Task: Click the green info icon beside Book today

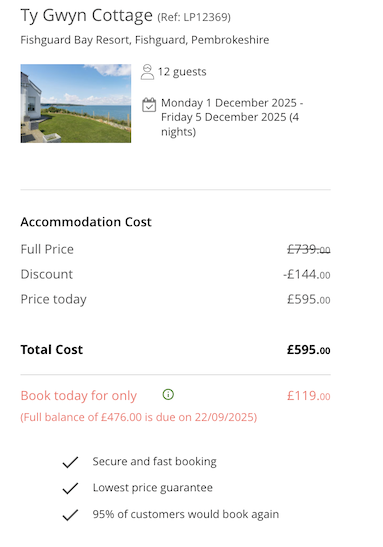Action: pyautogui.click(x=168, y=395)
